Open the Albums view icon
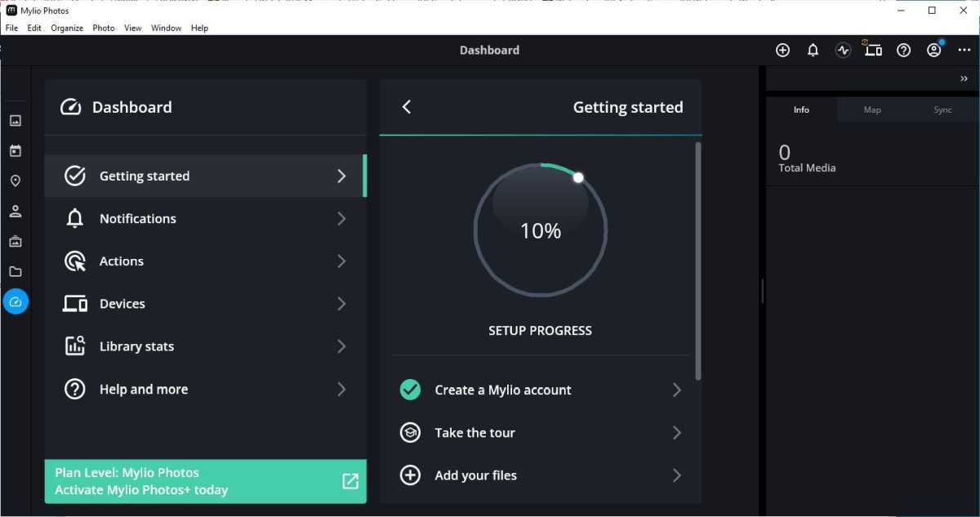980x517 pixels. coord(15,241)
